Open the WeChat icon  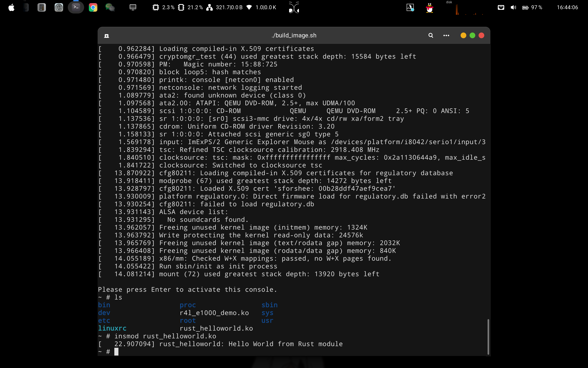point(110,8)
